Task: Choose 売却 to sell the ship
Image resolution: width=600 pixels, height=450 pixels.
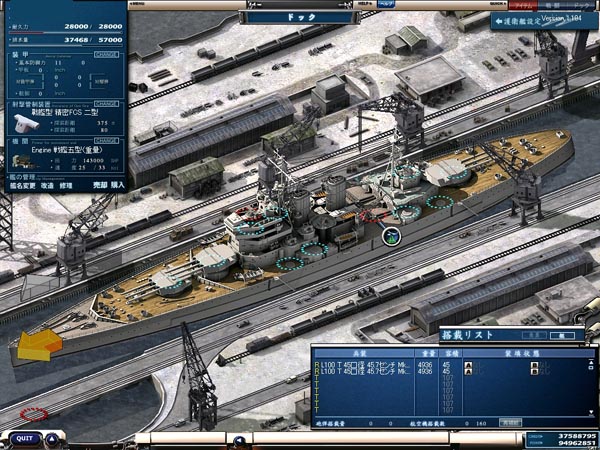Action: [100, 185]
